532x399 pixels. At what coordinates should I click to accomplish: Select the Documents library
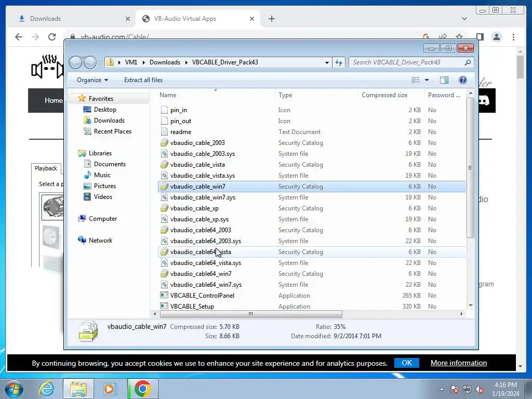tap(110, 164)
